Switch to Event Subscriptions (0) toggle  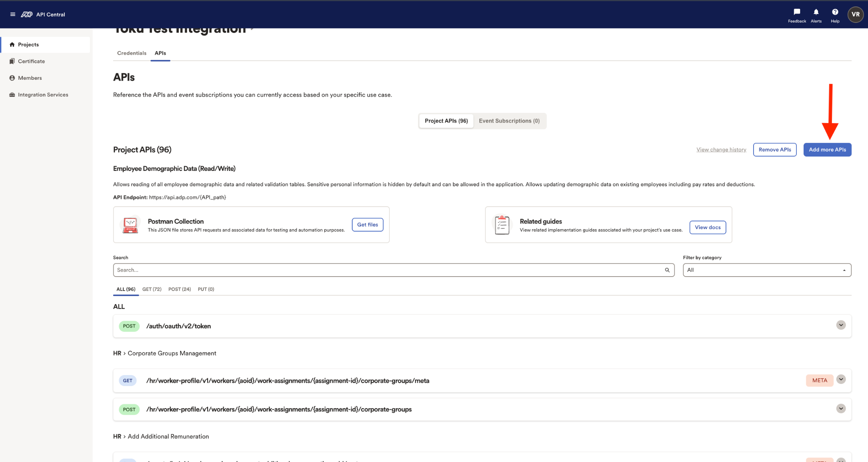click(509, 121)
